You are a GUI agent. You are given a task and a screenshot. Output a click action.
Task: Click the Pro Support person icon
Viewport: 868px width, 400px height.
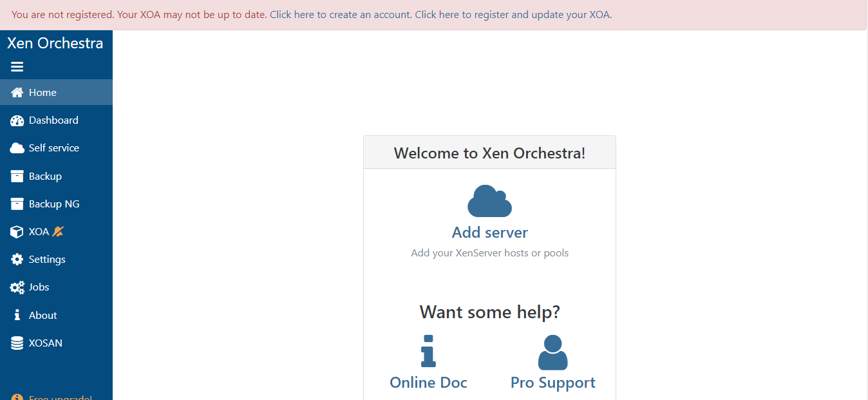point(552,352)
